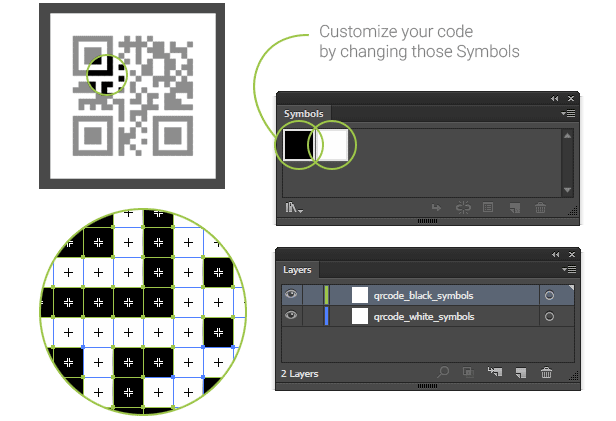Screen dimensions: 616x421
Task: Select the black symbol swatch in Symbols panel
Action: click(299, 145)
